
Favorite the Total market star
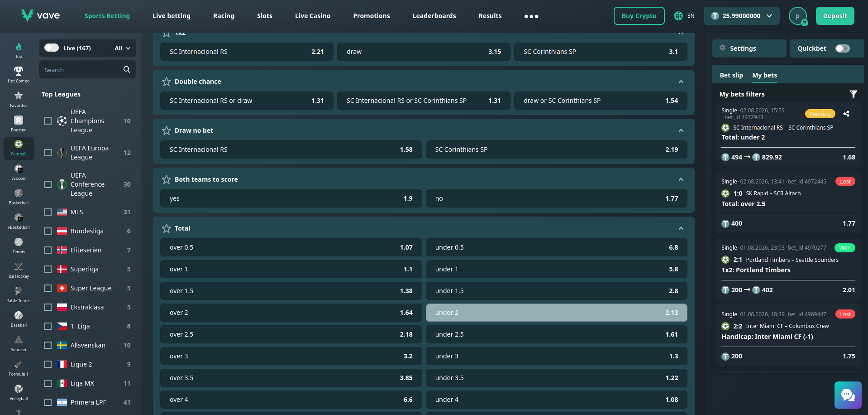[167, 228]
